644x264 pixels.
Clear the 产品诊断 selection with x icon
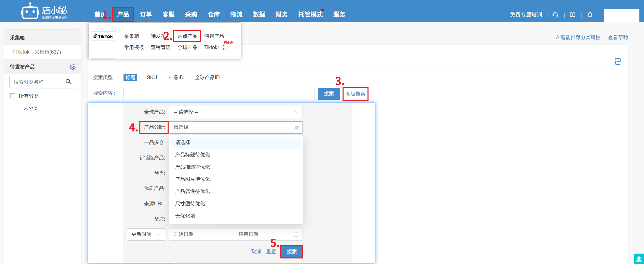coord(297,127)
